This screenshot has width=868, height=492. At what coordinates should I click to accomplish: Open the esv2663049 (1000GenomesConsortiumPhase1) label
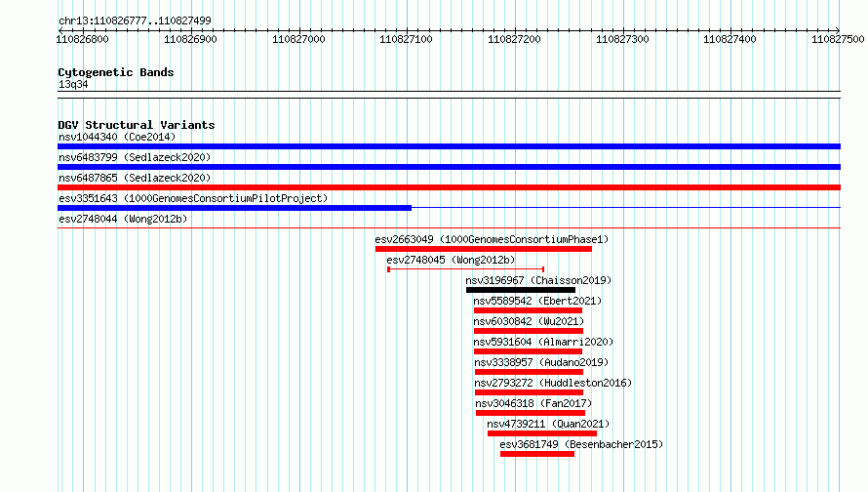[492, 239]
